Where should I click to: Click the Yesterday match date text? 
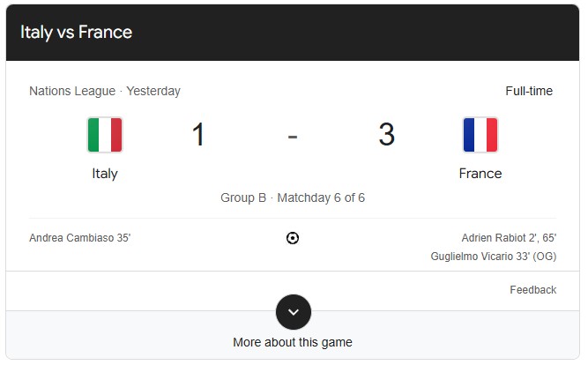(x=153, y=91)
